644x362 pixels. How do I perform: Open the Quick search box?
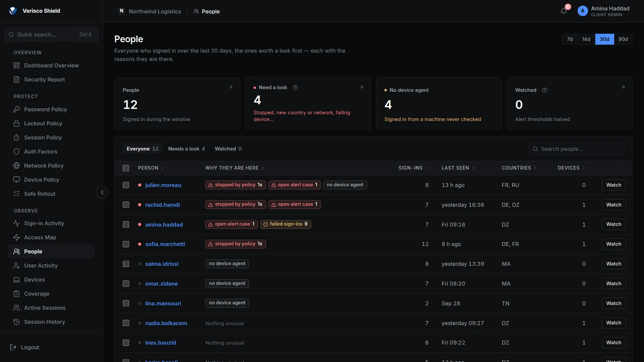51,35
